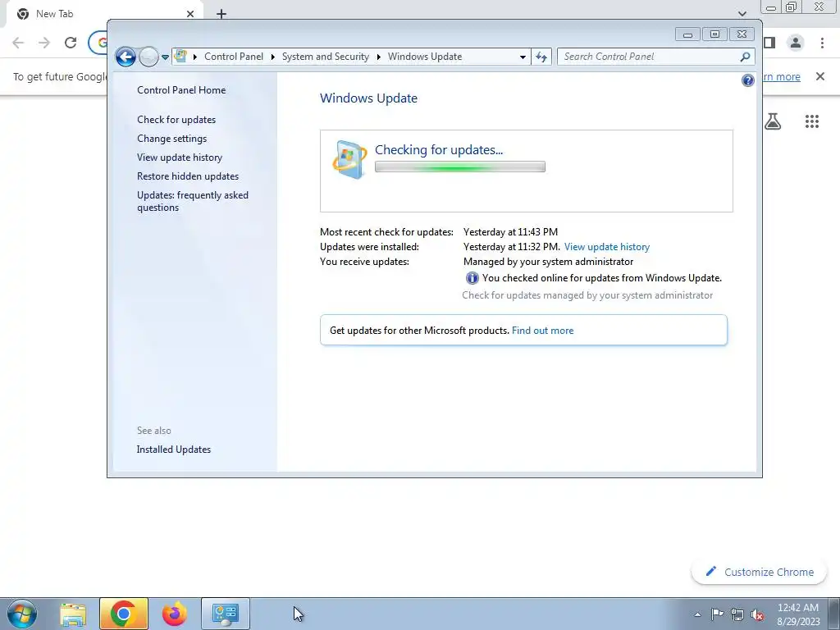Expand the arrow after System and Security
This screenshot has height=630, width=840.
(x=379, y=57)
